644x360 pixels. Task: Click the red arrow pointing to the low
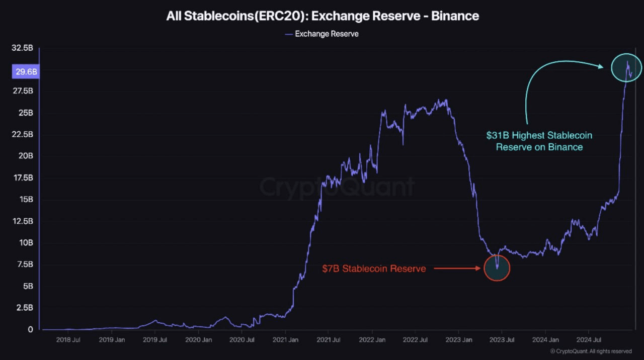click(457, 268)
